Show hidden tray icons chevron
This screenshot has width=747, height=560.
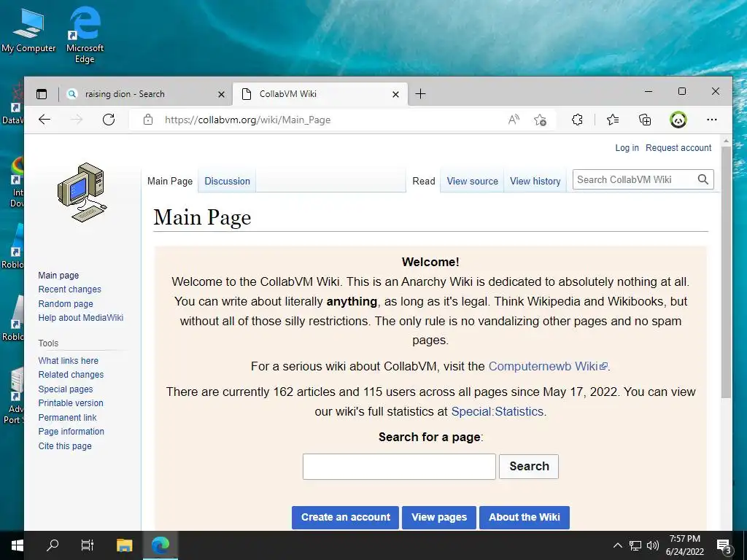[617, 545]
